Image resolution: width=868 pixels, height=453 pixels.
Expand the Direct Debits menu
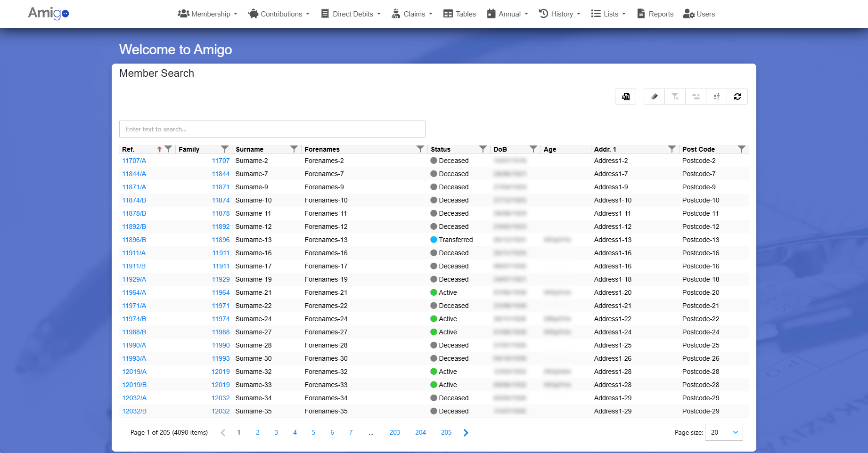[x=351, y=14]
